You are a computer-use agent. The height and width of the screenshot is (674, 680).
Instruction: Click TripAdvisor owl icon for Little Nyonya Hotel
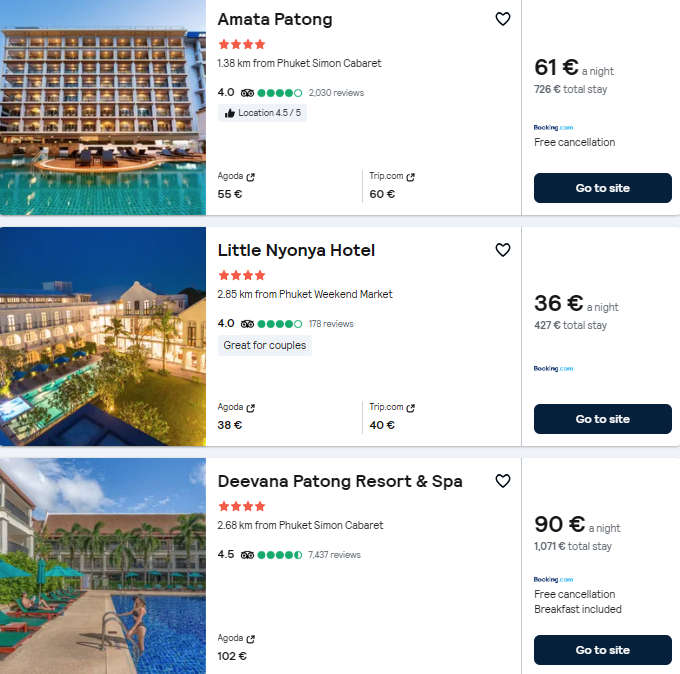click(247, 324)
